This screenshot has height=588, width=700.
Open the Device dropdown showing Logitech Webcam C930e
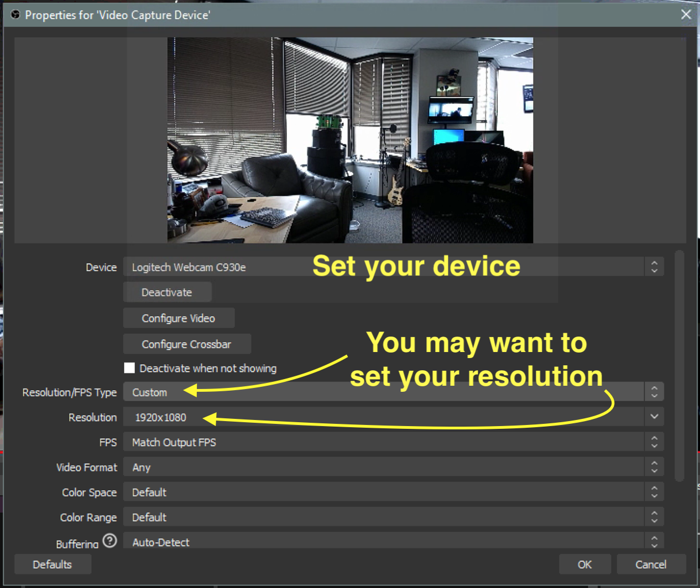(x=393, y=267)
